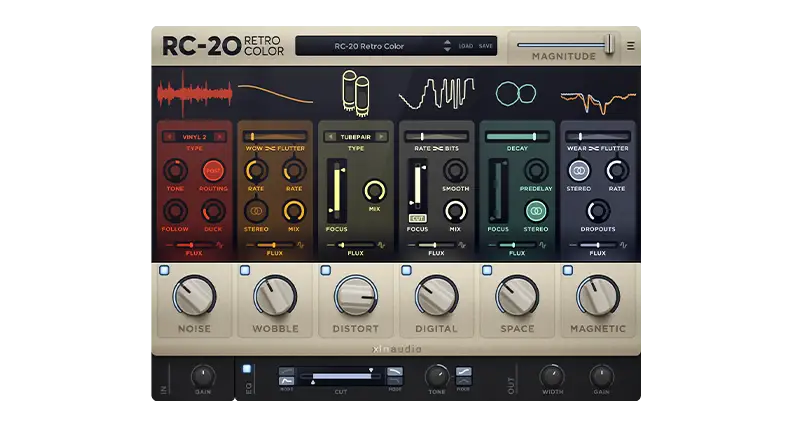Image resolution: width=792 pixels, height=427 pixels.
Task: Adjust the Rate/Bits balance slider
Action: point(436,136)
